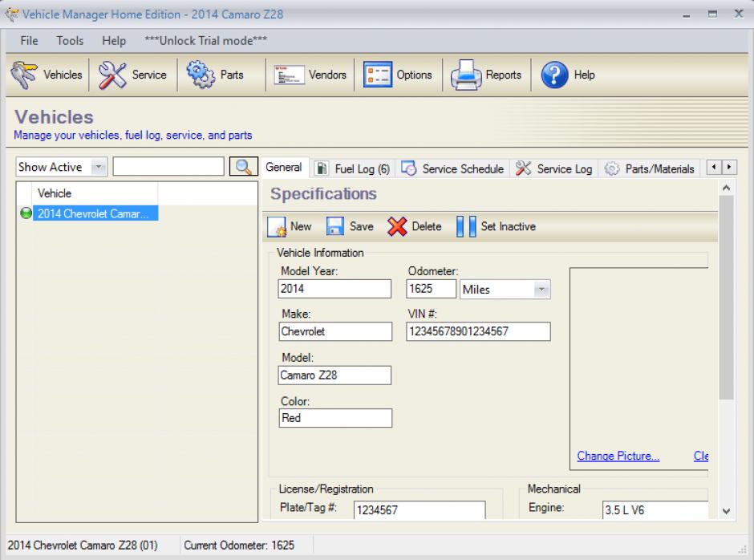754x560 pixels.
Task: Click the vehicle search text field
Action: click(168, 167)
